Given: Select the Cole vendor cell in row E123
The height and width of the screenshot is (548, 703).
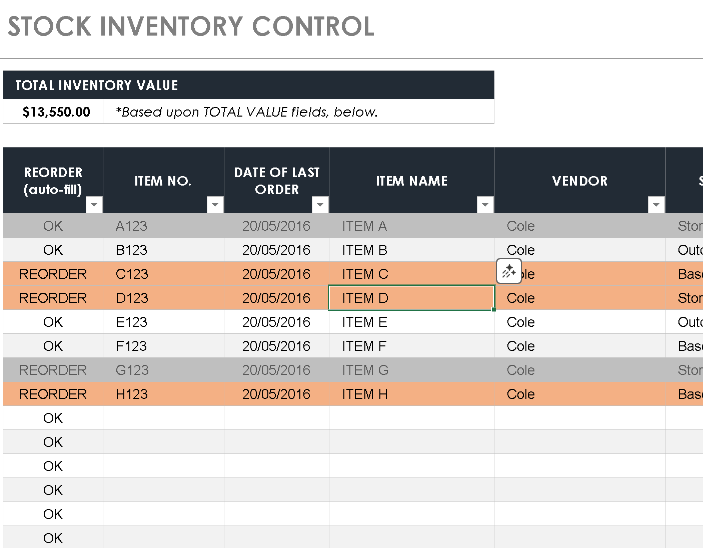Looking at the screenshot, I should 580,322.
